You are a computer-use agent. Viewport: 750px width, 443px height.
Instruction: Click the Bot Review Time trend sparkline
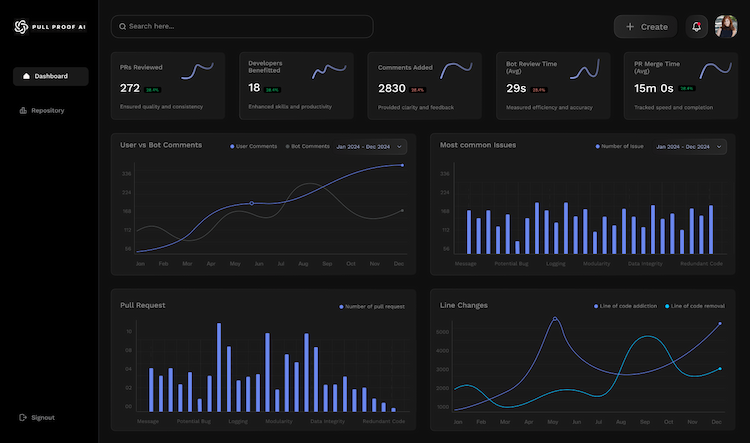(x=583, y=70)
